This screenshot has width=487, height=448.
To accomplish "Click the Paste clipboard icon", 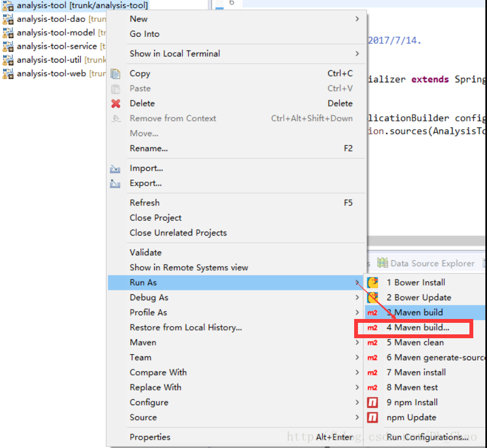I will (x=115, y=89).
